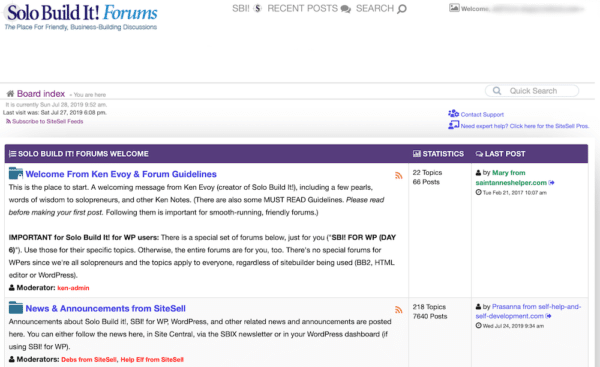Open Prasanna from self-help-and-self-development.com profile
Screen dimensions: 600x367
tap(528, 311)
